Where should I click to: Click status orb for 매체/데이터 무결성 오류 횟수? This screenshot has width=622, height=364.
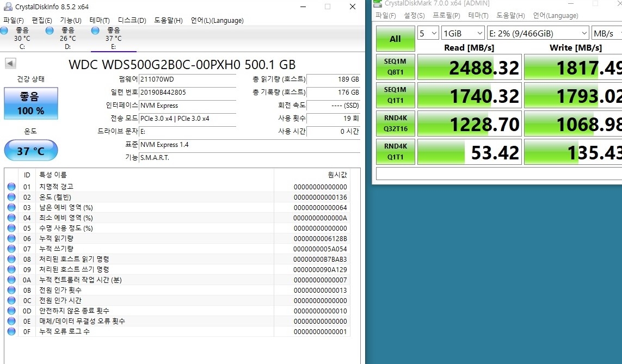11,321
